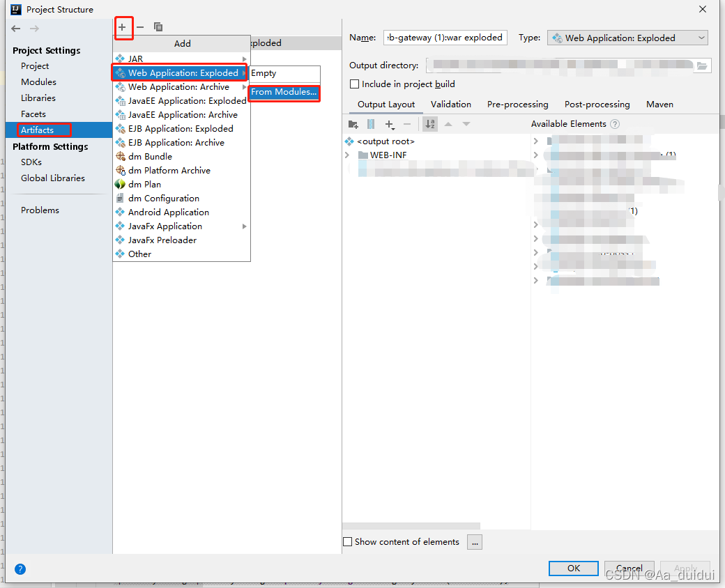Select dm Plan menu item
Image resolution: width=725 pixels, height=588 pixels.
point(181,184)
